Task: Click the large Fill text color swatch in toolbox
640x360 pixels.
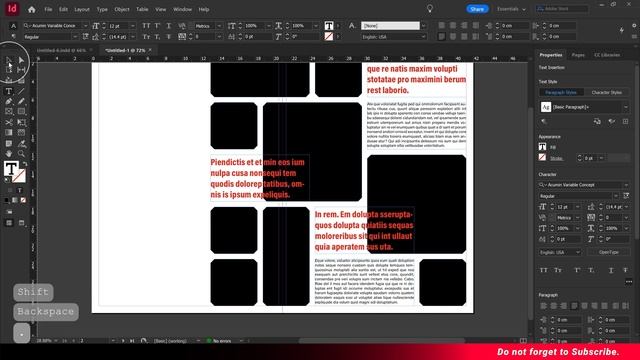Action: pyautogui.click(x=11, y=169)
